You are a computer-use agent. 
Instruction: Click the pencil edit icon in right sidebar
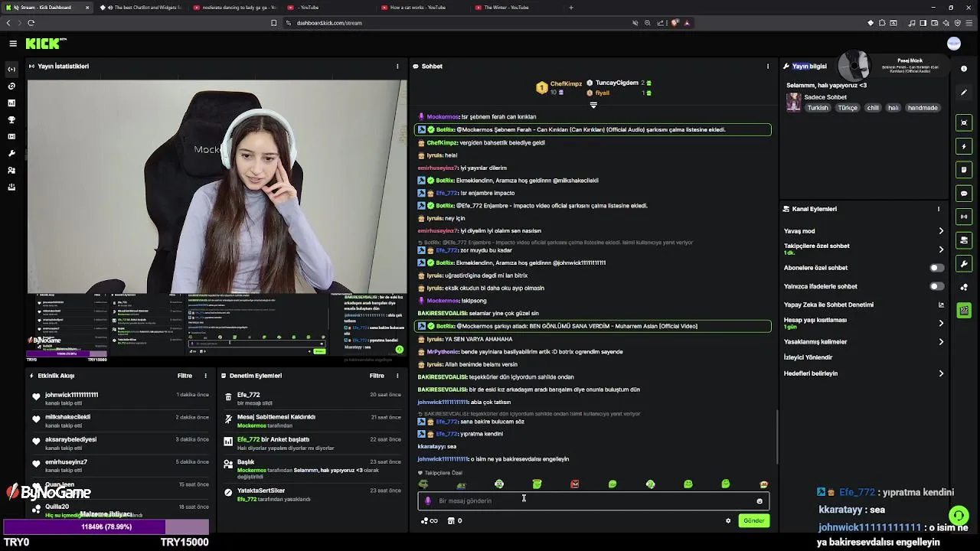pos(964,93)
